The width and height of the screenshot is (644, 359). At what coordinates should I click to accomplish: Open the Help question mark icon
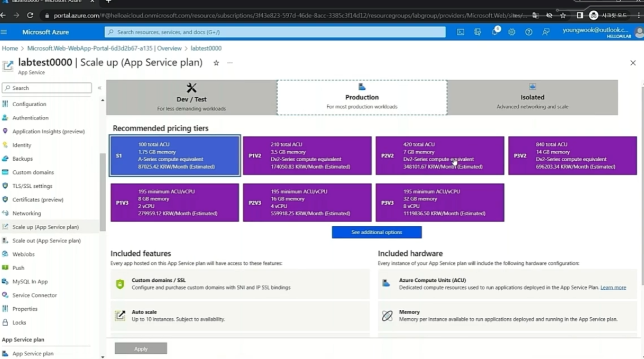529,32
